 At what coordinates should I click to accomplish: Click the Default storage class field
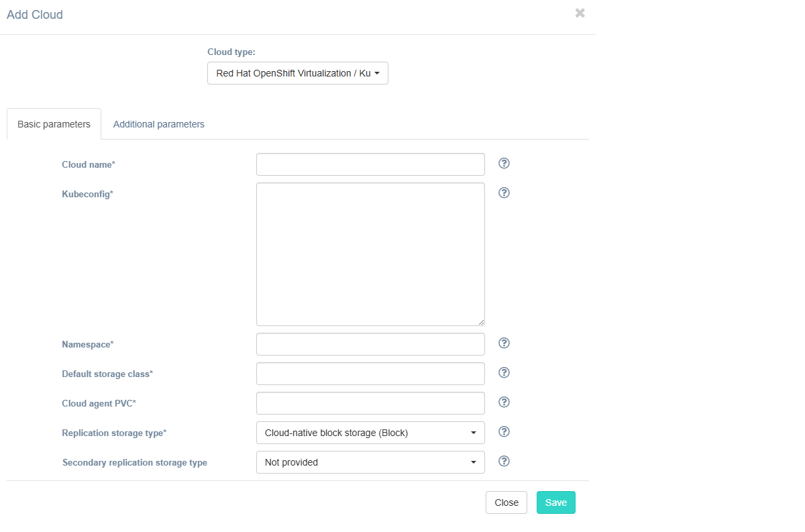pos(370,374)
